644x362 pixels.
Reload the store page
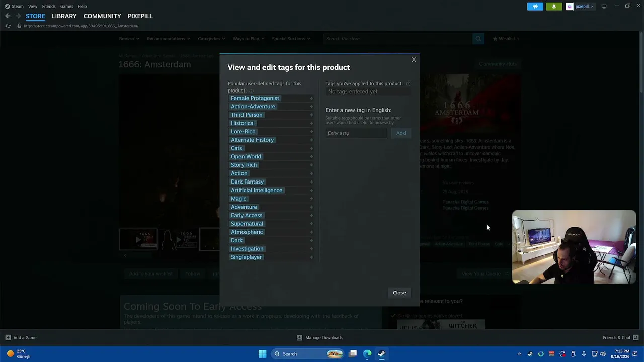click(8, 26)
